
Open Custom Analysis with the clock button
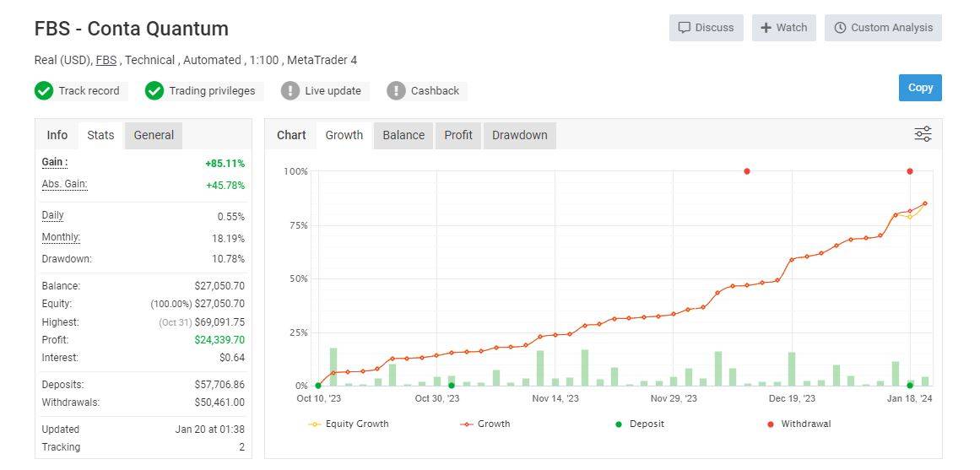(882, 28)
